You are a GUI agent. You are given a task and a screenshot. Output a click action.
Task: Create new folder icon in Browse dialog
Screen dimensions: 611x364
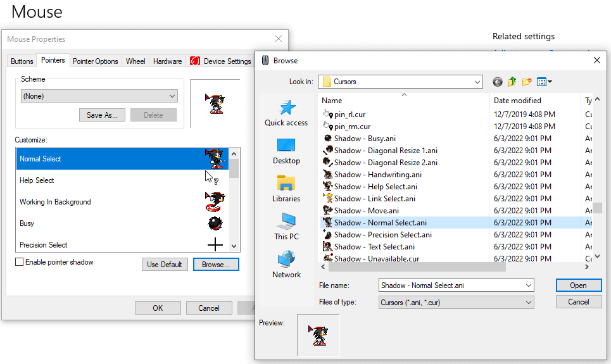(527, 82)
